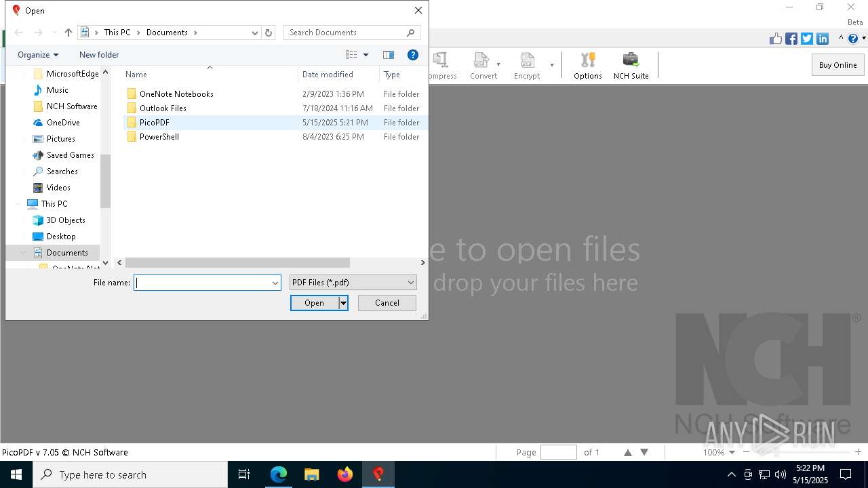Open recent locations dropdown arrow
The height and width of the screenshot is (488, 868).
coord(54,33)
